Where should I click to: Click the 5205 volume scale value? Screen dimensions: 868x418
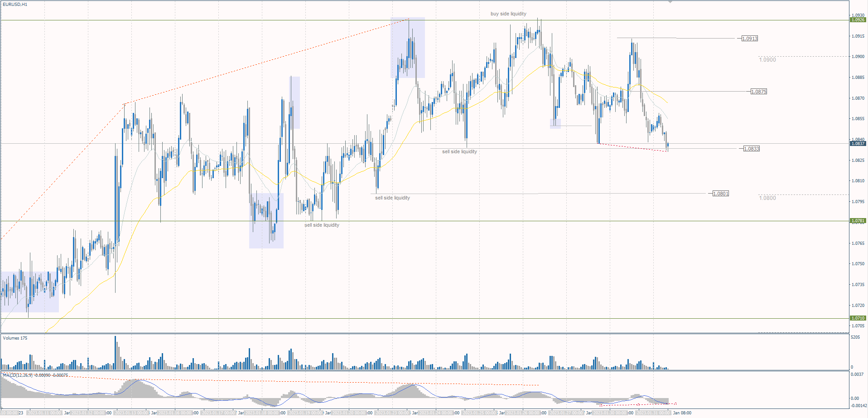point(855,337)
